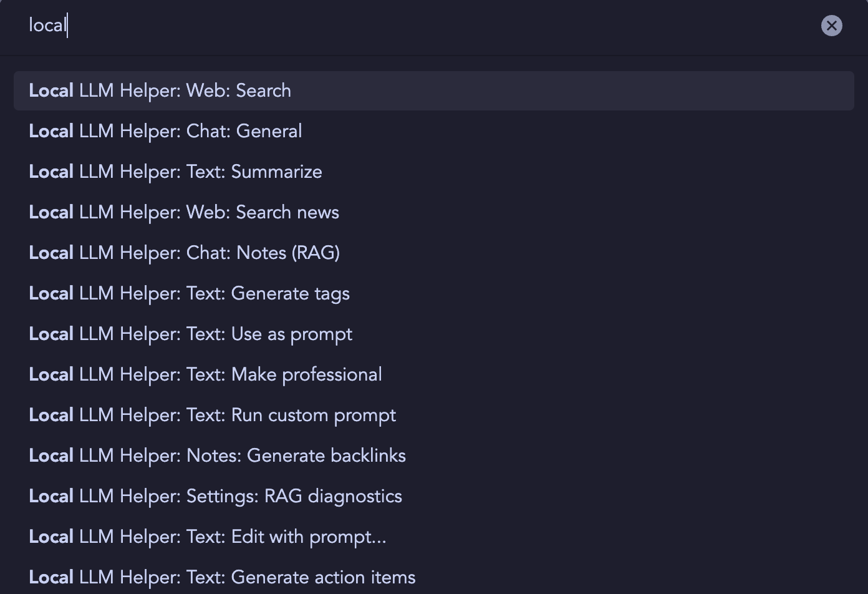Run the Text: Make professional command
This screenshot has width=868, height=594.
click(206, 375)
